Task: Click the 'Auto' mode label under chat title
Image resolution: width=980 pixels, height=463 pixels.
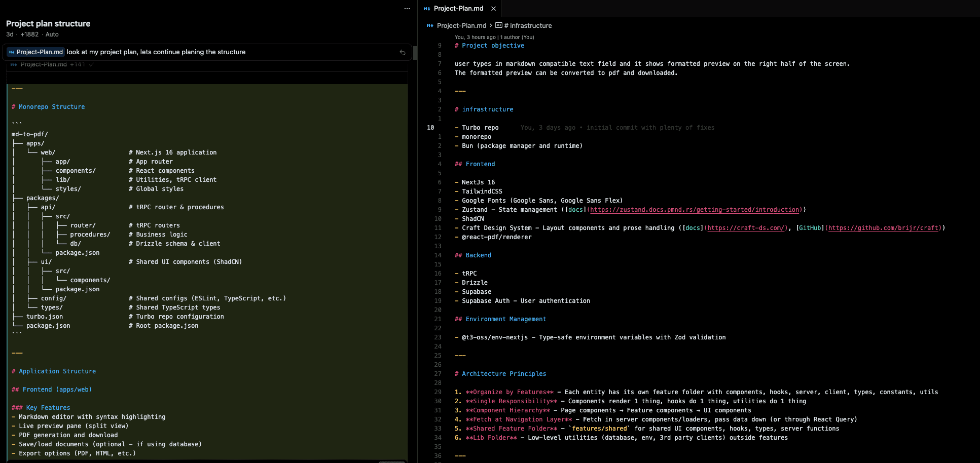Action: pos(52,34)
